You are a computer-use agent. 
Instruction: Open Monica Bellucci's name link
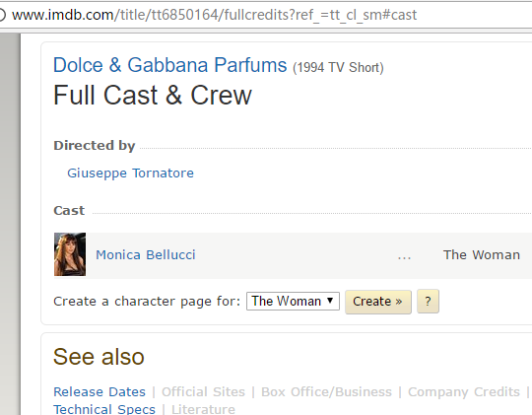point(146,254)
